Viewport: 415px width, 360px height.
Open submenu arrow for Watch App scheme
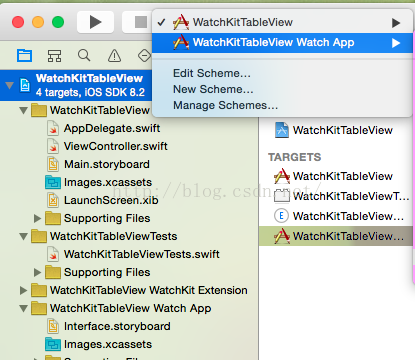(x=396, y=43)
